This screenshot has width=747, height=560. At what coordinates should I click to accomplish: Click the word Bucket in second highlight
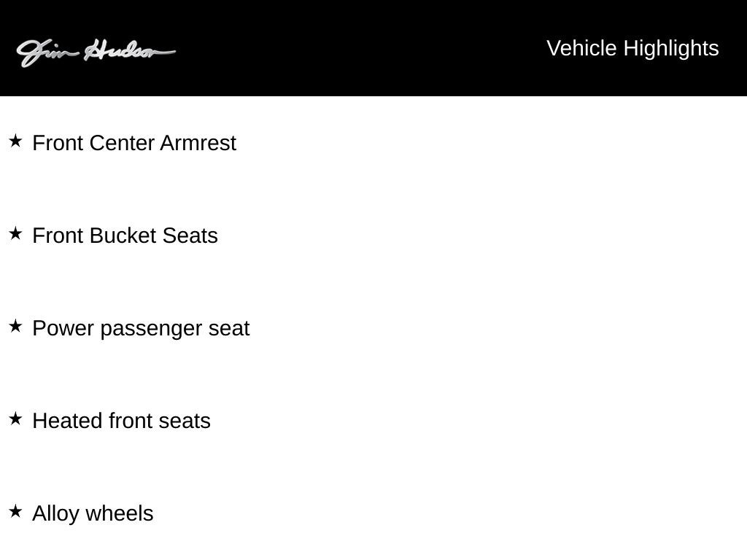(x=123, y=236)
